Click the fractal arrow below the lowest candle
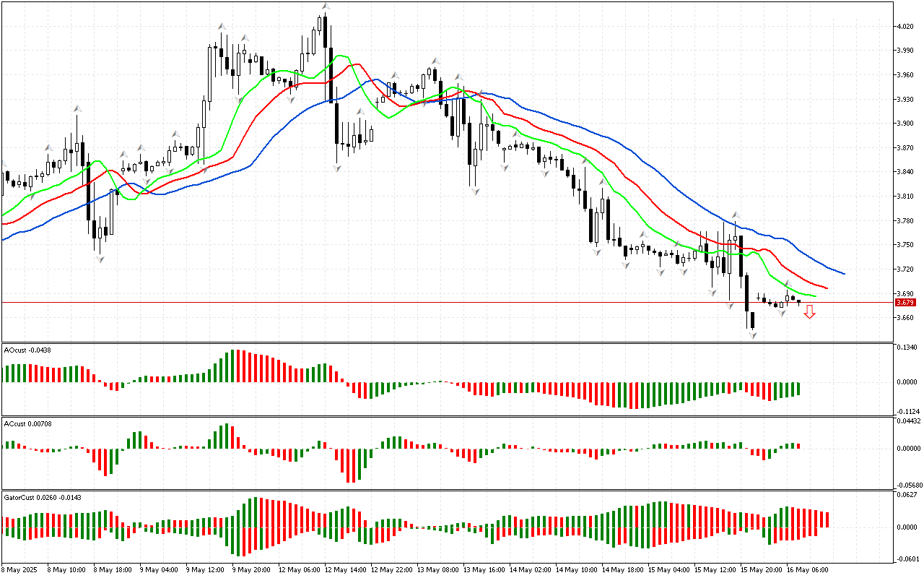Screen dimensions: 924x578 752,336
